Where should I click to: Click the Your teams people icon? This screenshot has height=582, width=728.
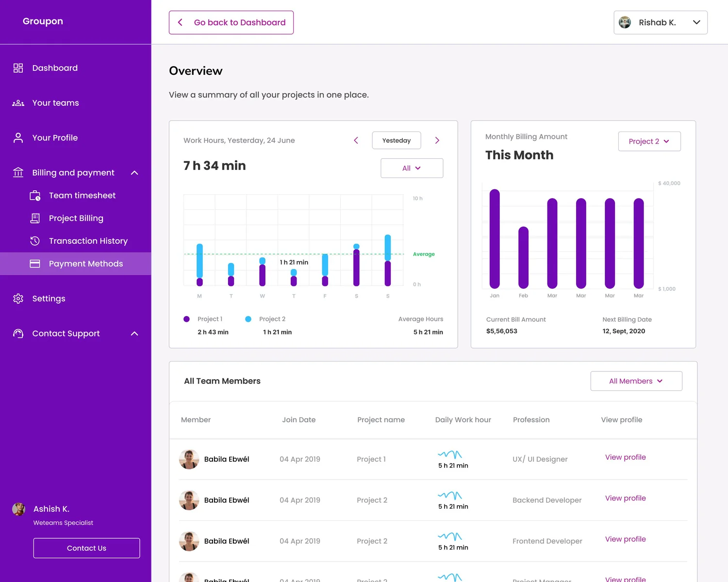click(x=18, y=103)
